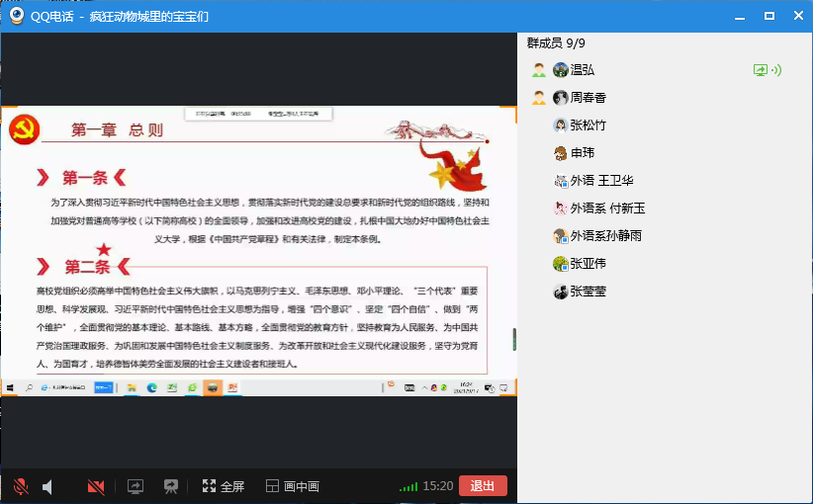The width and height of the screenshot is (813, 504).
Task: Turn on the camera
Action: (x=96, y=486)
